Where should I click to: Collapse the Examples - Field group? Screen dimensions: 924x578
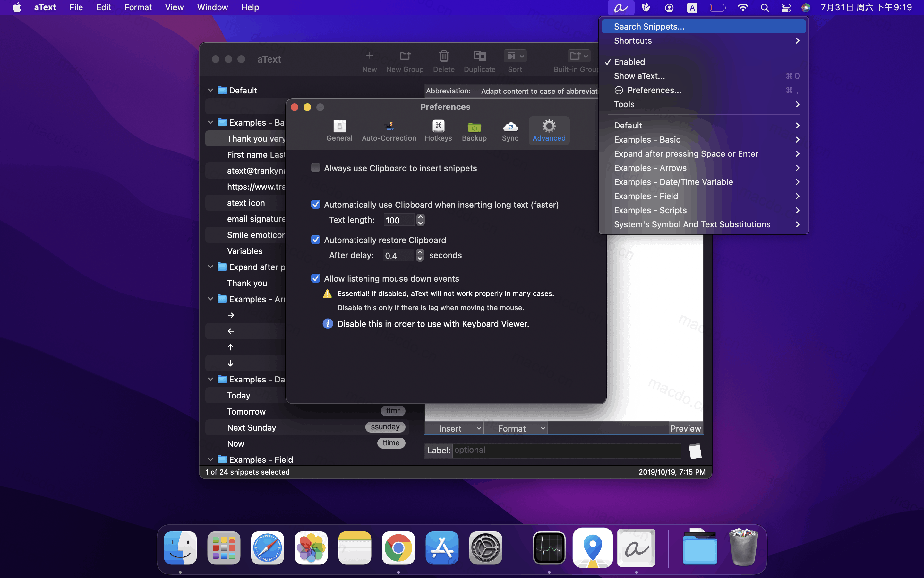(x=210, y=460)
